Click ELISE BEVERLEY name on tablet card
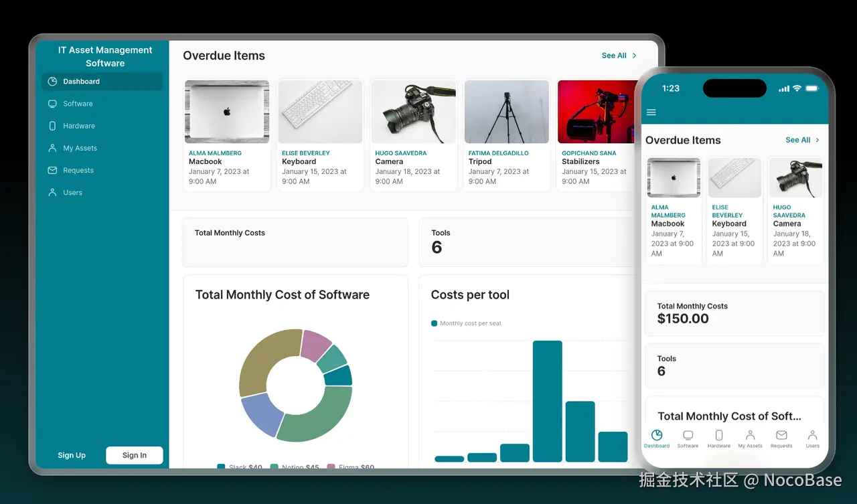This screenshot has height=504, width=857. 306,153
